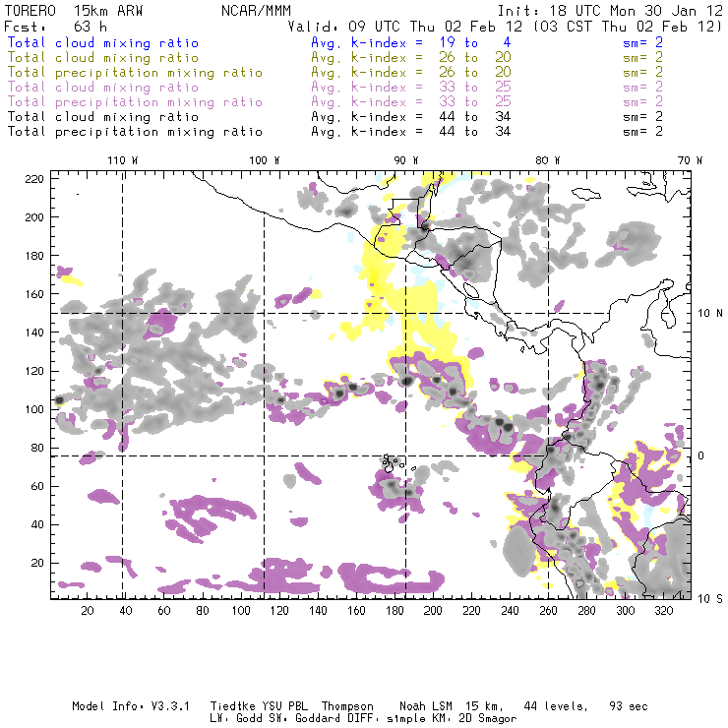Select the olive "Total precipitation mixing ratio" legend line
The width and height of the screenshot is (728, 728).
coord(135,73)
